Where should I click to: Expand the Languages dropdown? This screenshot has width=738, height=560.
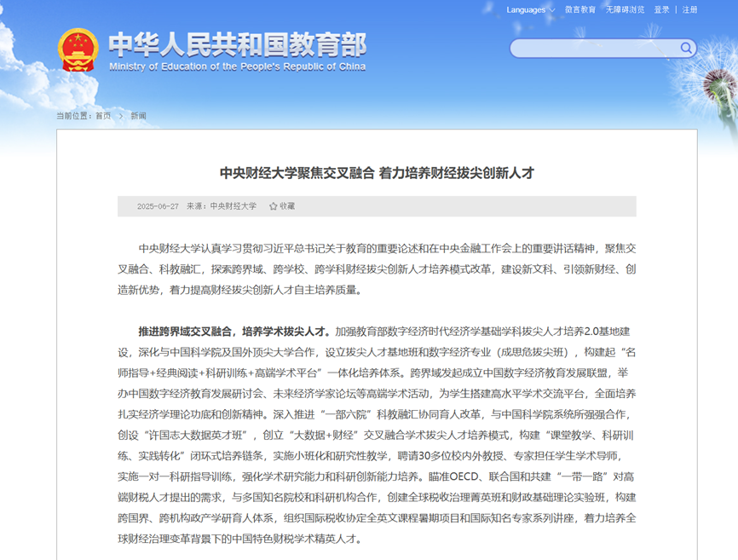click(x=530, y=10)
